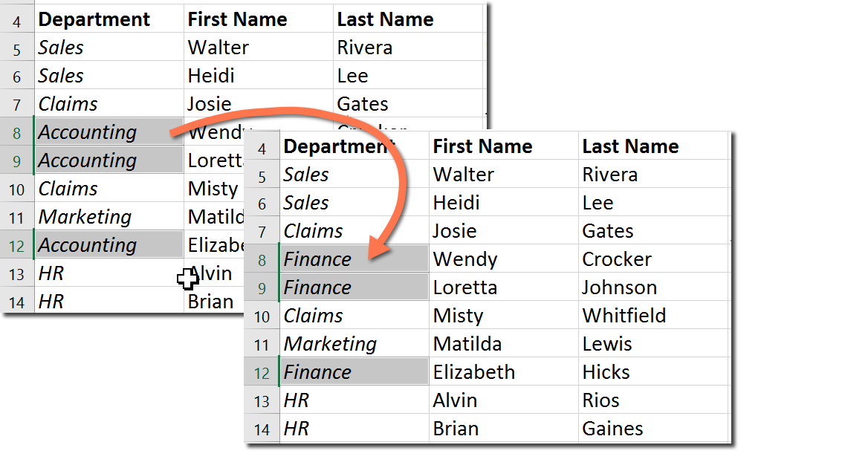The height and width of the screenshot is (468, 868).
Task: Click the Elizabeth cell next to Hicks
Action: point(474,372)
